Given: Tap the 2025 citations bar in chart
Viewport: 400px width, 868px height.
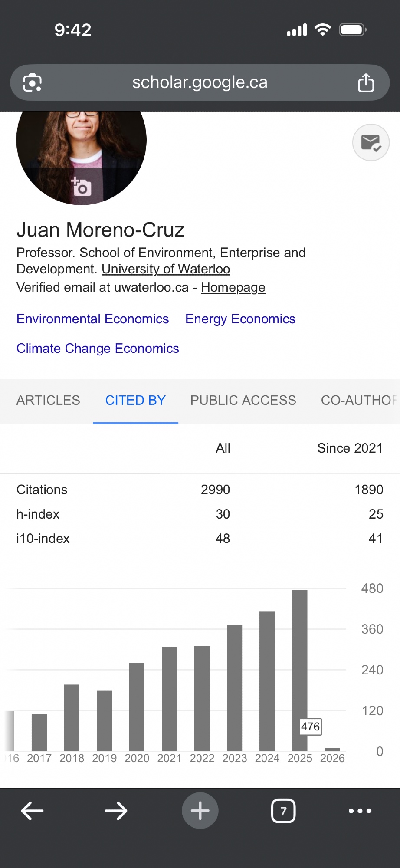Looking at the screenshot, I should (299, 668).
